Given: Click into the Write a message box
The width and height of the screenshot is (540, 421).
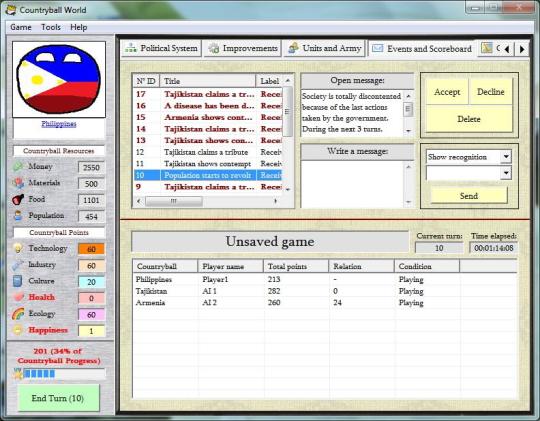Looking at the screenshot, I should tap(353, 184).
